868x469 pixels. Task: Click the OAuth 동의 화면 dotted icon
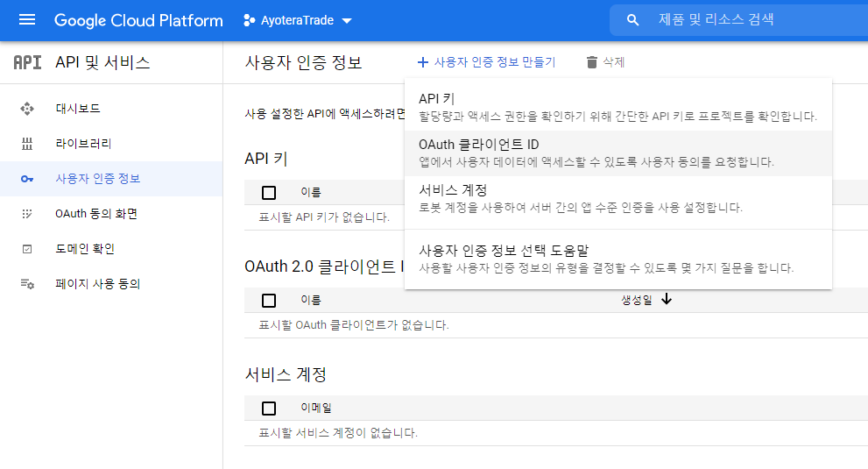[x=27, y=213]
